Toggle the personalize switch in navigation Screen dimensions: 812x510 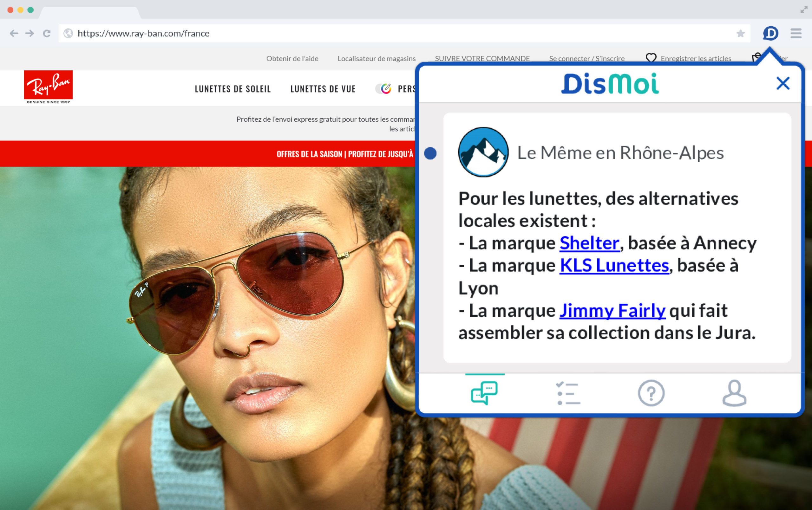coord(383,89)
